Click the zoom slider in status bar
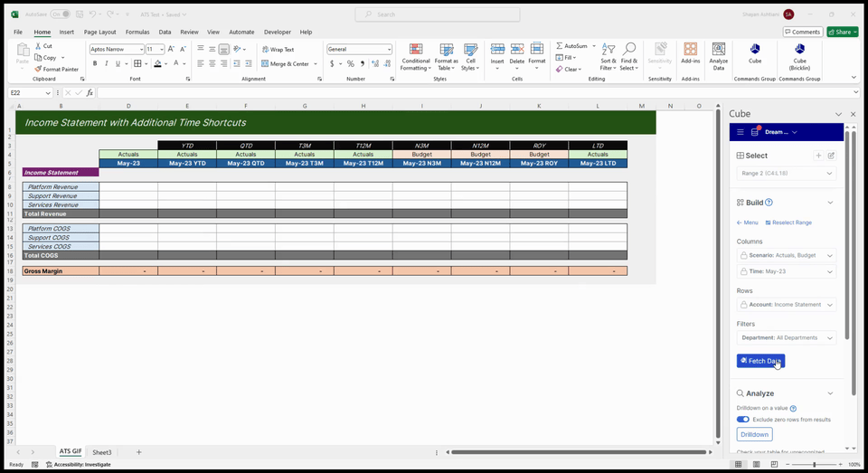Viewport: 868px width, 473px height. click(x=814, y=464)
